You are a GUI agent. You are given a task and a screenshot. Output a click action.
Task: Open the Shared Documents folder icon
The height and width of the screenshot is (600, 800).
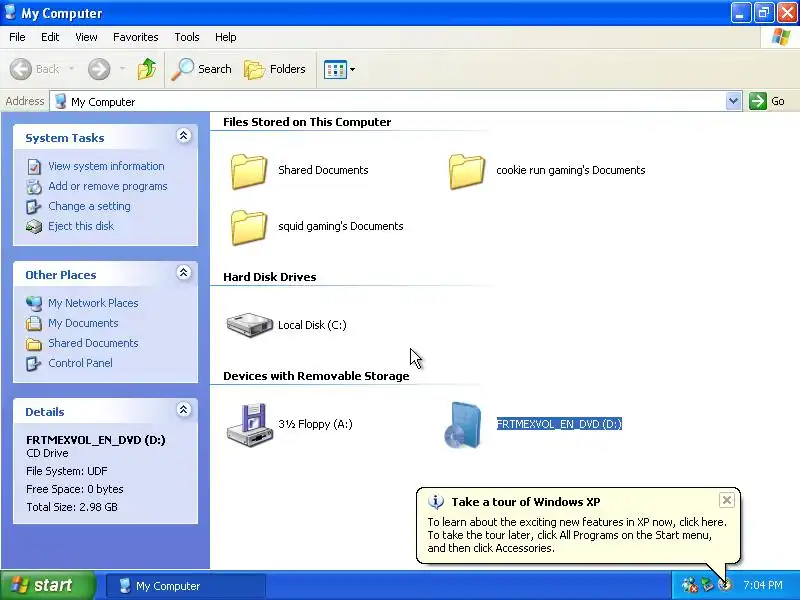[248, 171]
